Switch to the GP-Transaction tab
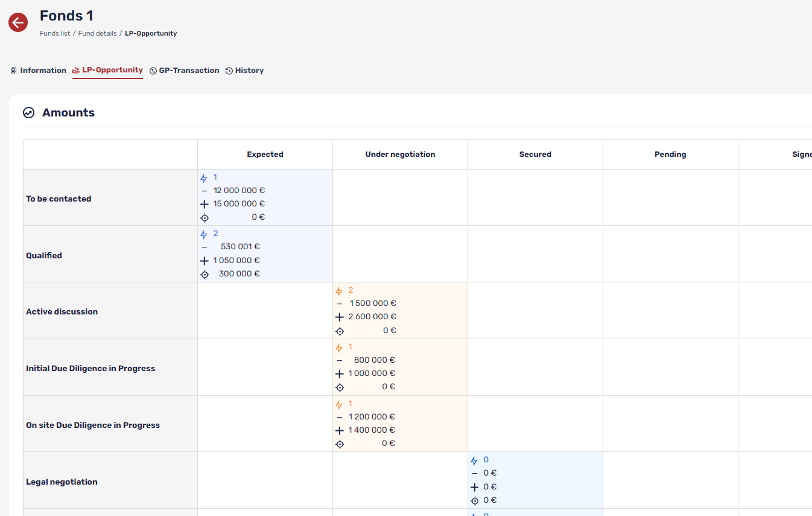Image resolution: width=812 pixels, height=516 pixels. (185, 71)
